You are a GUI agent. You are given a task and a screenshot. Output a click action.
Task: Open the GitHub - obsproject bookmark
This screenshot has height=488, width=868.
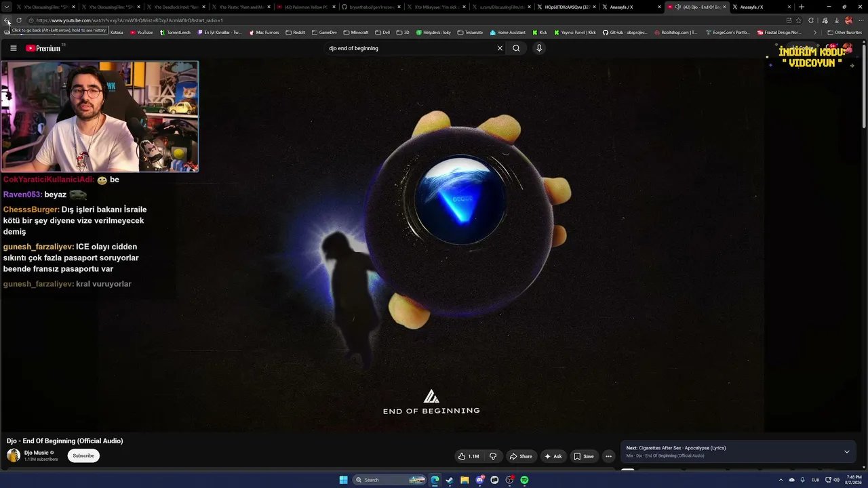click(x=625, y=33)
